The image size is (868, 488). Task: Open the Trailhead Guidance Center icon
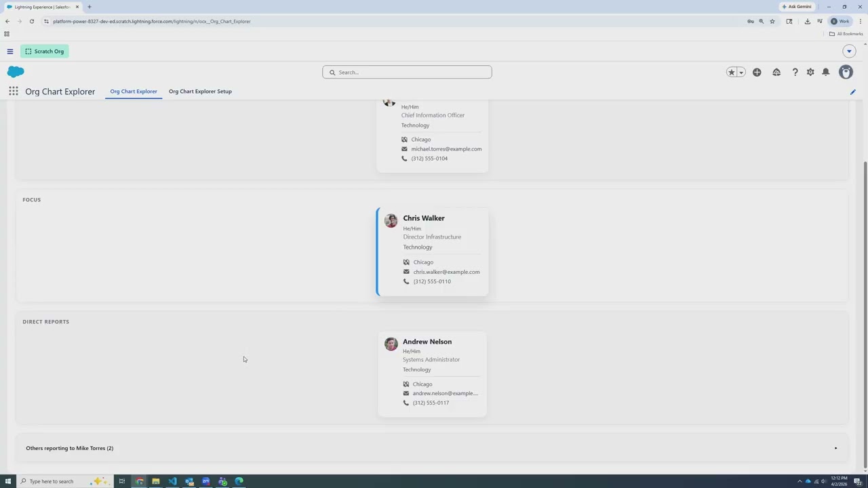[x=776, y=72]
